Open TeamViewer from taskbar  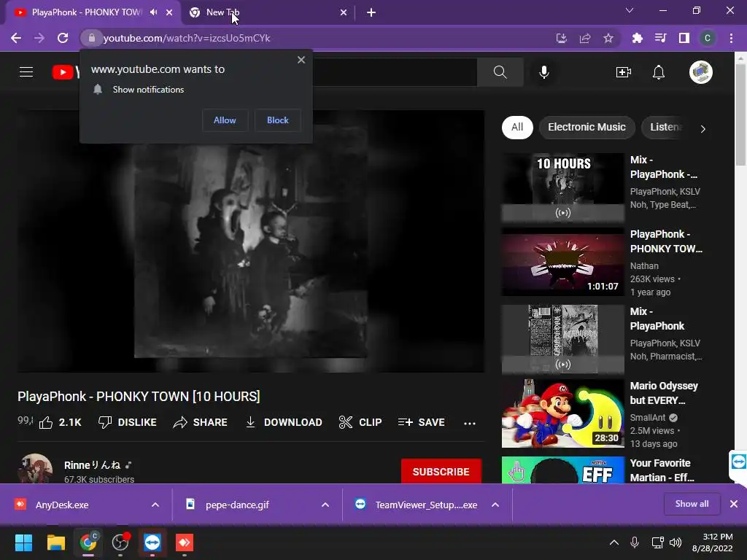(x=152, y=542)
